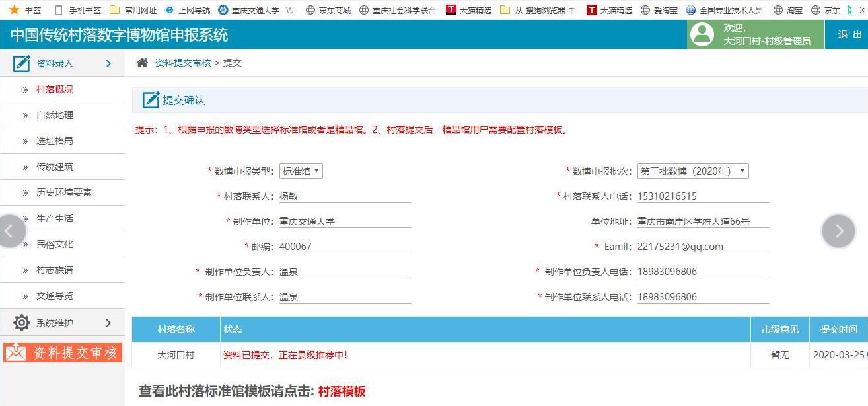Click the 村落联系人 input field
The height and width of the screenshot is (406, 868).
pyautogui.click(x=345, y=196)
